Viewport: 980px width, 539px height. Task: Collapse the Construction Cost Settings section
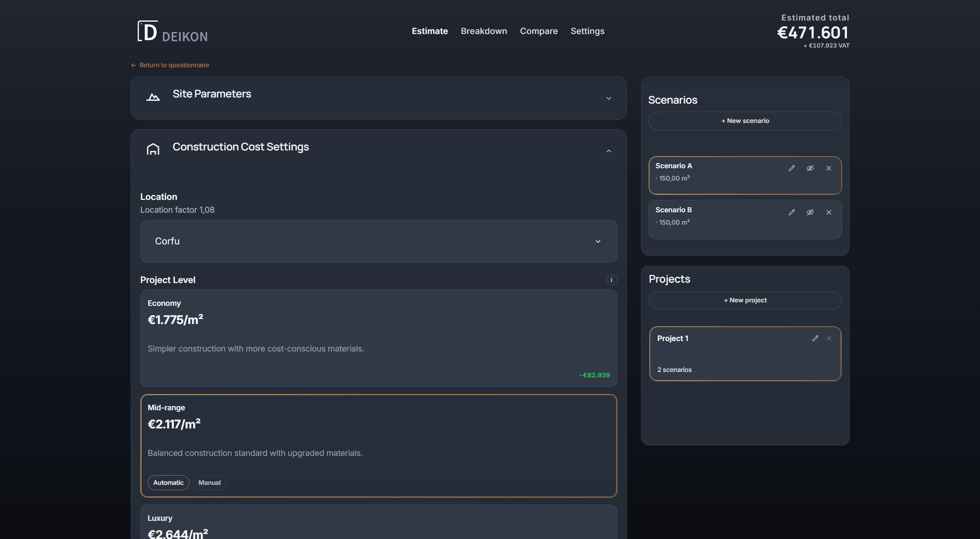(x=608, y=151)
